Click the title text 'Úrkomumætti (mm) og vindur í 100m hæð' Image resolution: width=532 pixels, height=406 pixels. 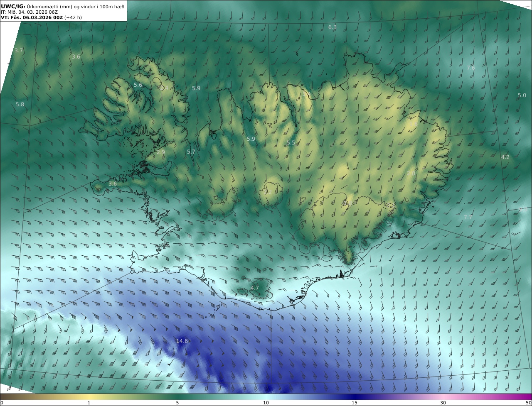[x=76, y=6]
